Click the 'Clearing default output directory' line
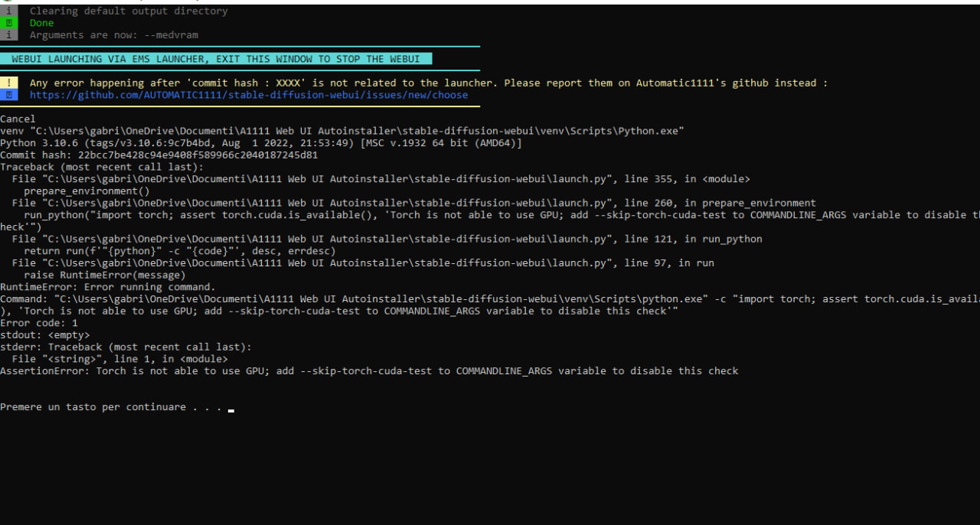This screenshot has height=525, width=980. click(129, 11)
